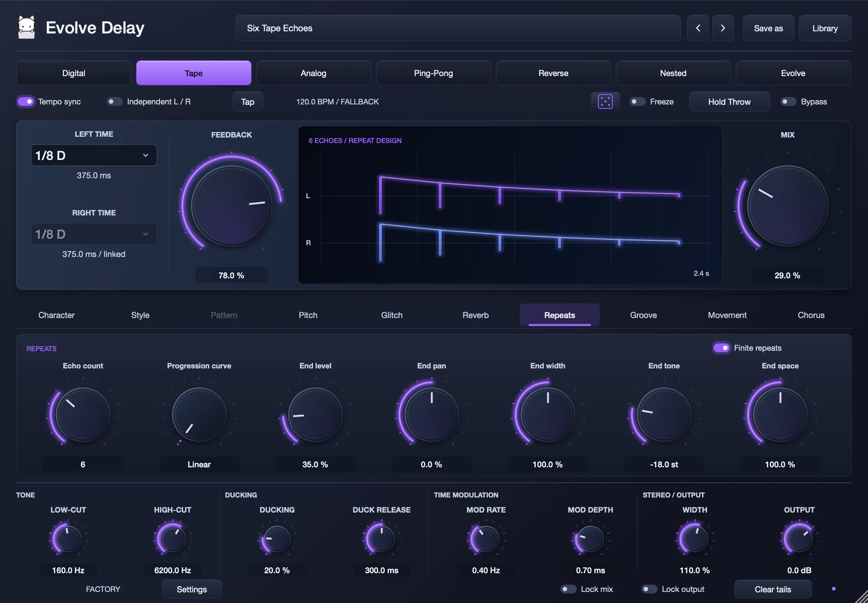Click the Echo count knob
The width and height of the screenshot is (868, 603).
[83, 415]
